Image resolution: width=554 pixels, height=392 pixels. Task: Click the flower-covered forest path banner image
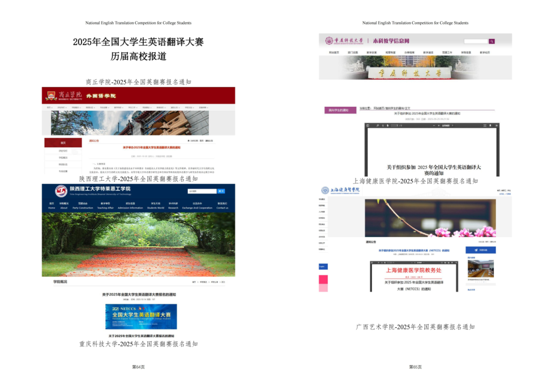pyautogui.click(x=138, y=245)
